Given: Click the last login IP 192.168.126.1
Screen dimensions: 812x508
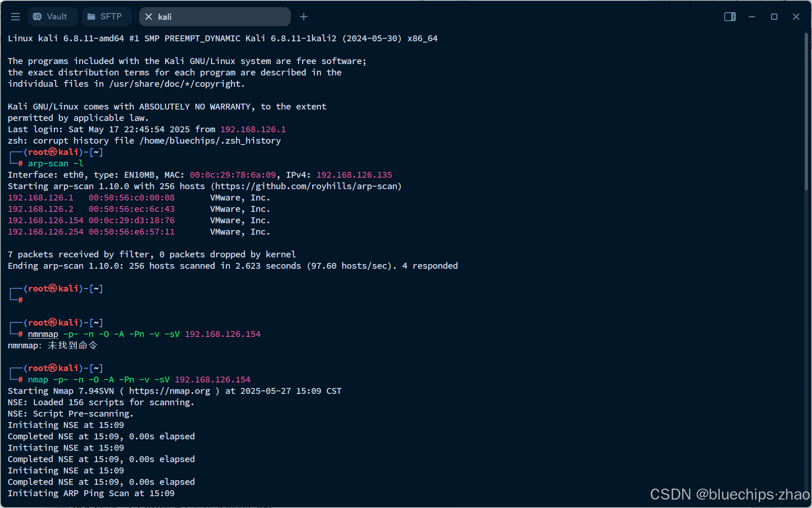Looking at the screenshot, I should coord(253,129).
